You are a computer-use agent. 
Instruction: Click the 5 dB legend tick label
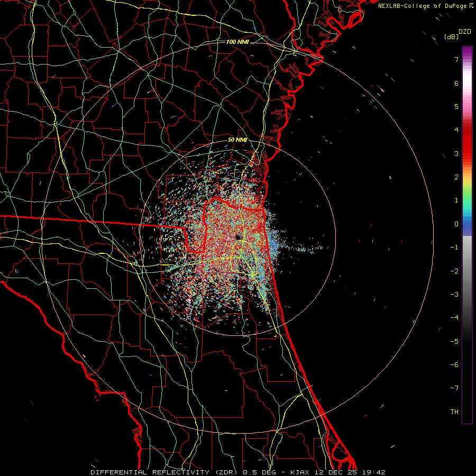pyautogui.click(x=456, y=106)
